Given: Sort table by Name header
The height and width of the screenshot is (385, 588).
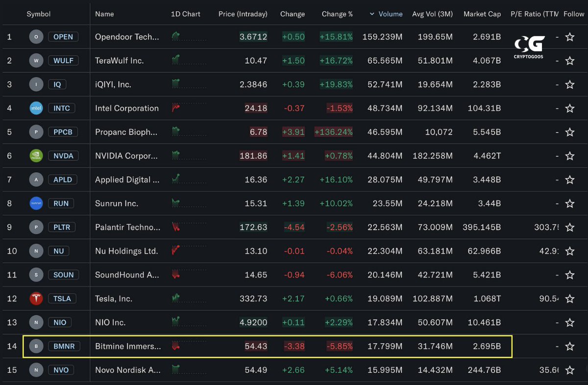Looking at the screenshot, I should point(104,14).
